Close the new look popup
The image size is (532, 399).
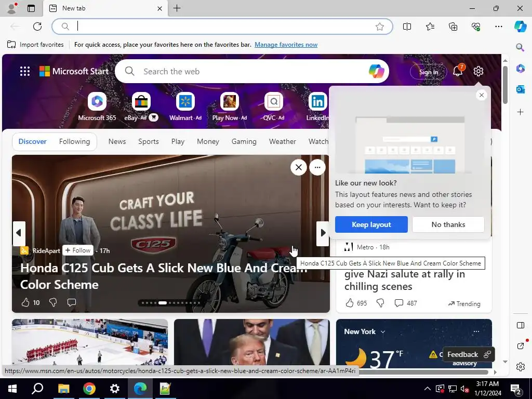coord(482,95)
